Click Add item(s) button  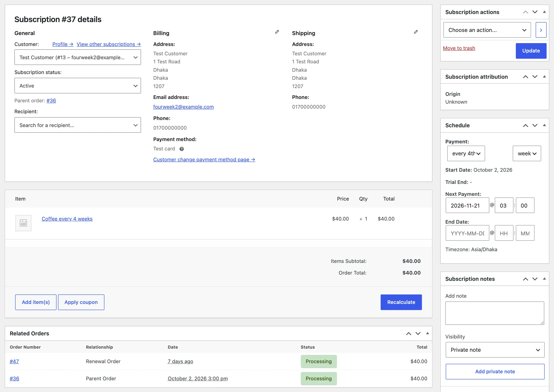(36, 302)
